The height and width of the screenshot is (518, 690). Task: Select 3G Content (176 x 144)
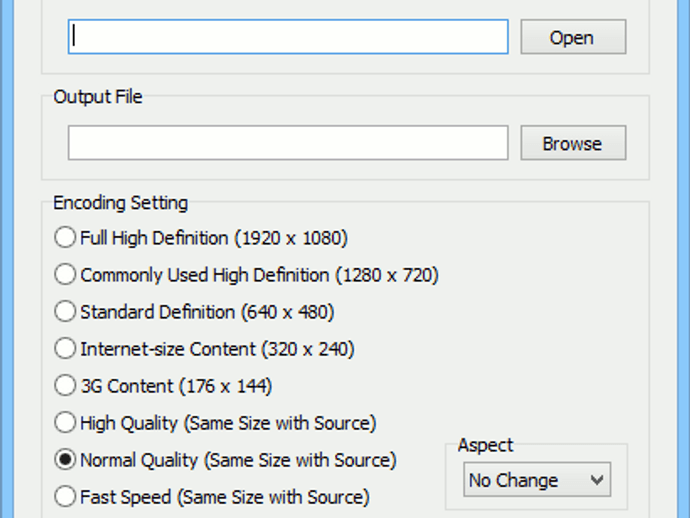click(x=65, y=386)
